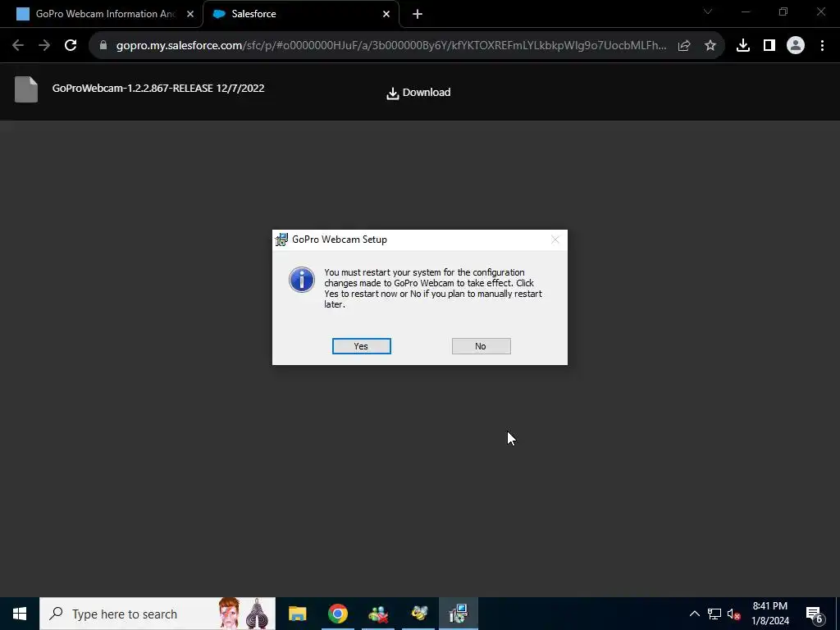Switch to GoPro Webcam Information tab
Screen dimensions: 840x630
point(105,14)
